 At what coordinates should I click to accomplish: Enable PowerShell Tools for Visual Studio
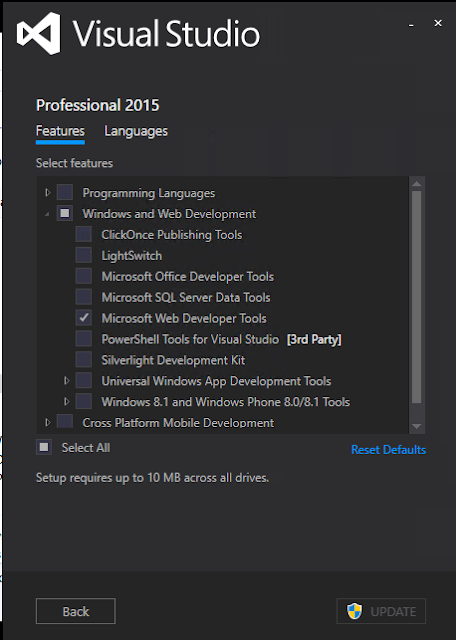pos(84,338)
